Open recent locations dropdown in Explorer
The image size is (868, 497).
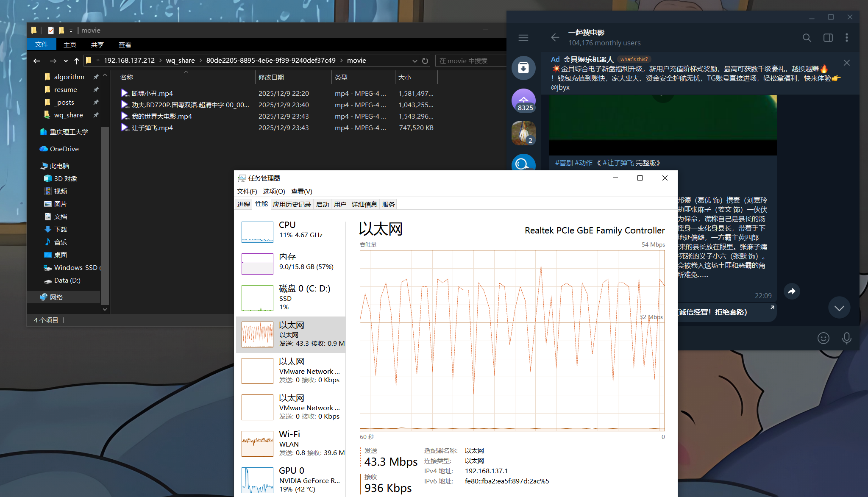66,61
